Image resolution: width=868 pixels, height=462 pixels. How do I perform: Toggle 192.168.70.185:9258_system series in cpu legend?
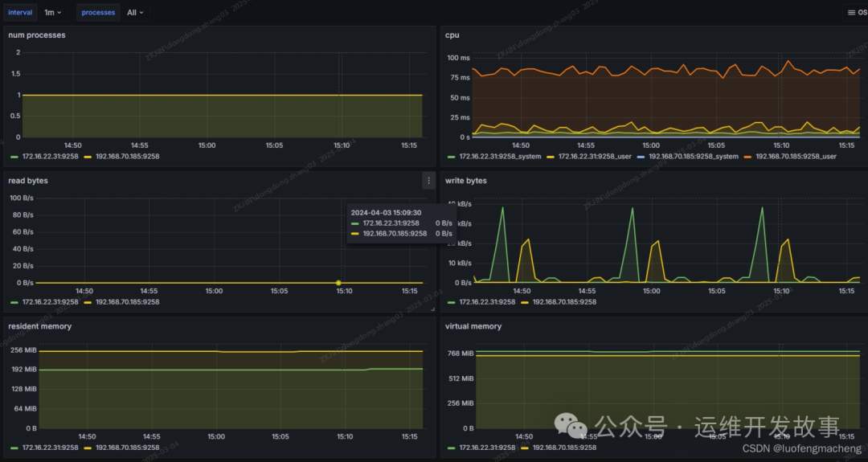[x=693, y=157]
